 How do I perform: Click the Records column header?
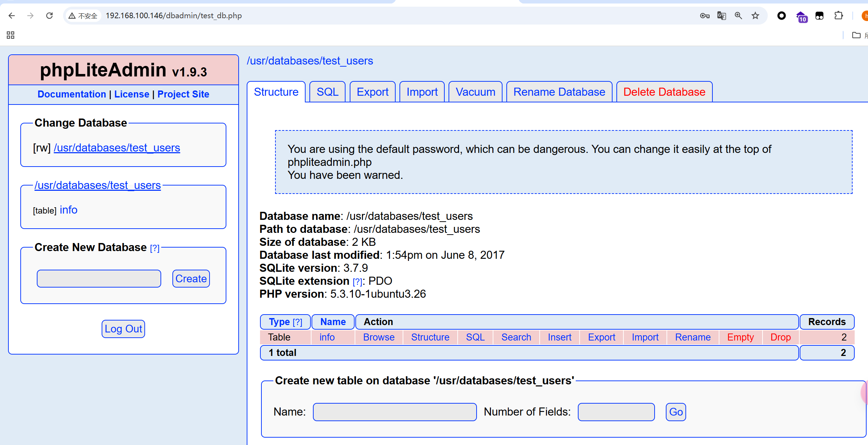[x=827, y=322]
